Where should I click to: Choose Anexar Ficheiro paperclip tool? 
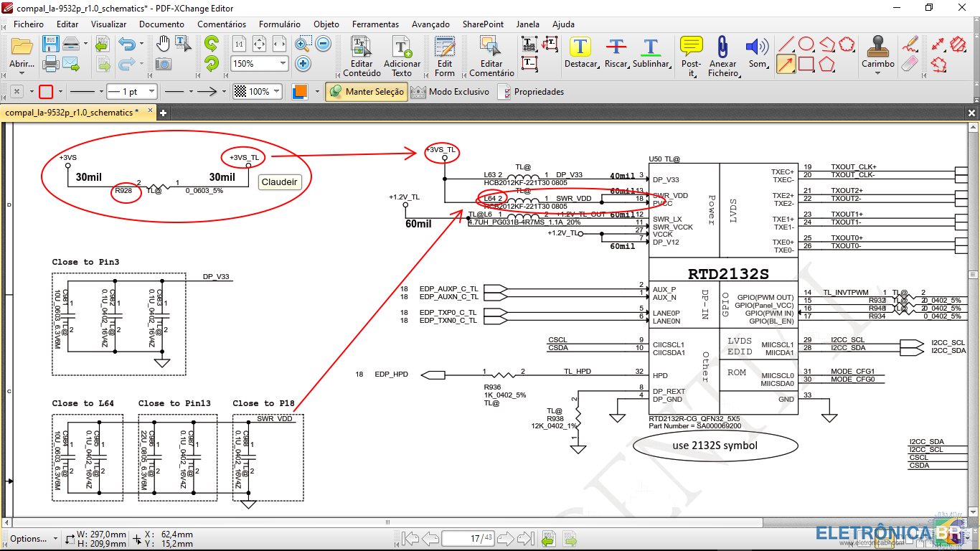[x=722, y=56]
